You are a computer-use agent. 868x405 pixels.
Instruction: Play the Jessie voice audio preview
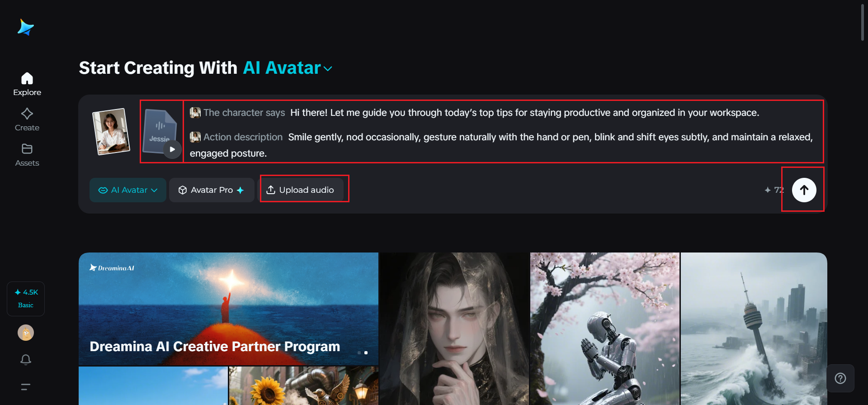172,149
